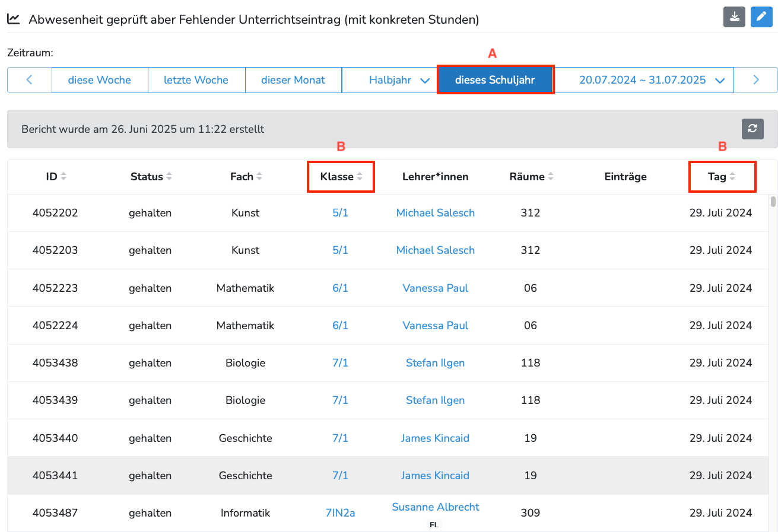Viewport: 778px width, 532px height.
Task: Choose the 'dieser Monat' period
Action: (293, 80)
